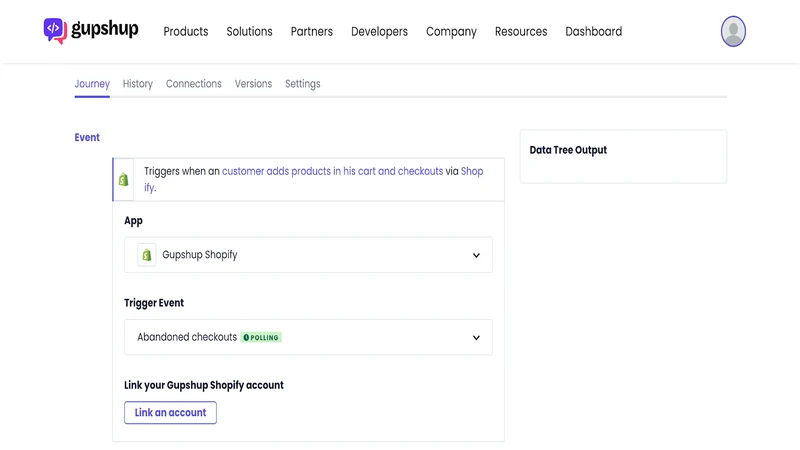
Task: Switch to the Versions tab
Action: click(x=254, y=84)
